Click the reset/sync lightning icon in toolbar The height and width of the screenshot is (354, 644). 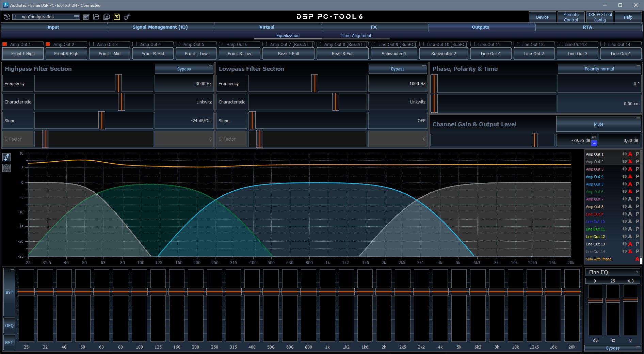tap(7, 17)
